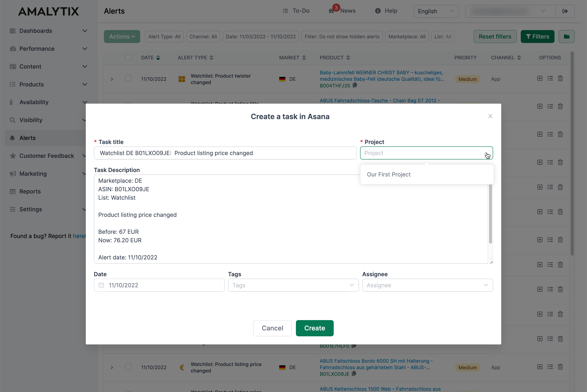This screenshot has width=587, height=392.
Task: Open the blurred account dropdown
Action: click(x=510, y=11)
